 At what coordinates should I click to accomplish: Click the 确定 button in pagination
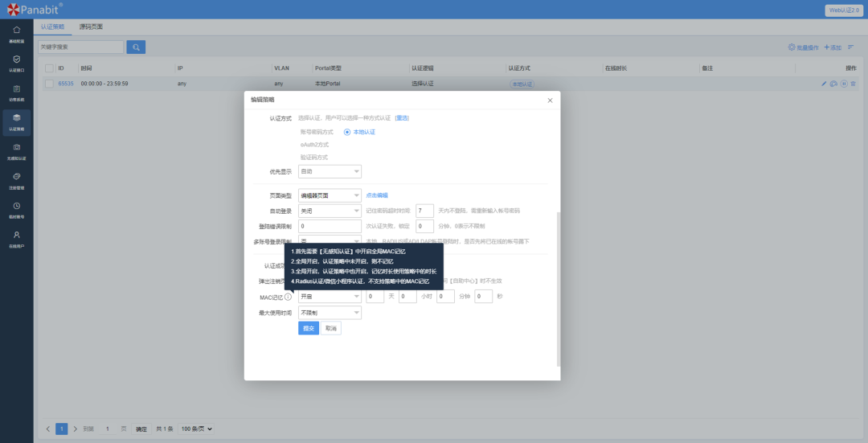click(x=141, y=429)
